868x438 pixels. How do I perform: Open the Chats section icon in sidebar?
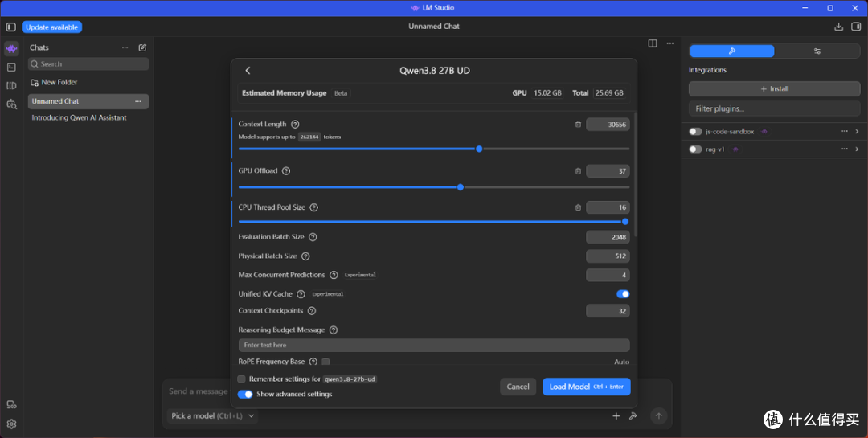(11, 49)
